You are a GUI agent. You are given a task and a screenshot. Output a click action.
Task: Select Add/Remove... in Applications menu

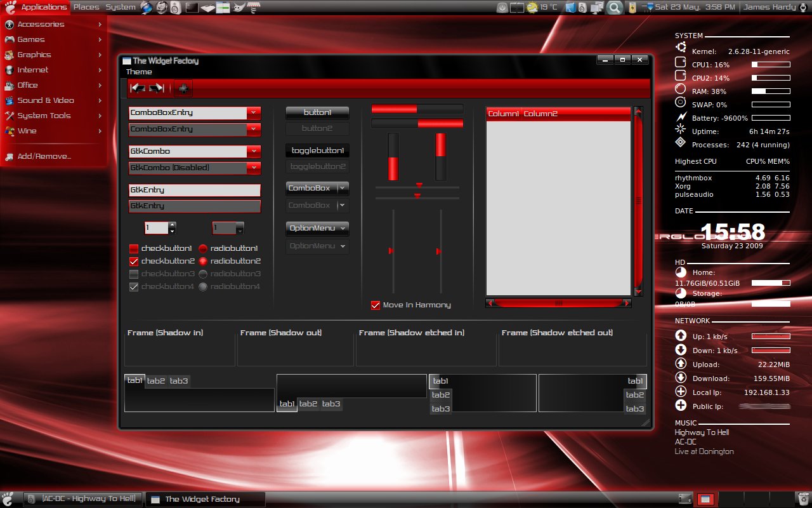(53, 156)
